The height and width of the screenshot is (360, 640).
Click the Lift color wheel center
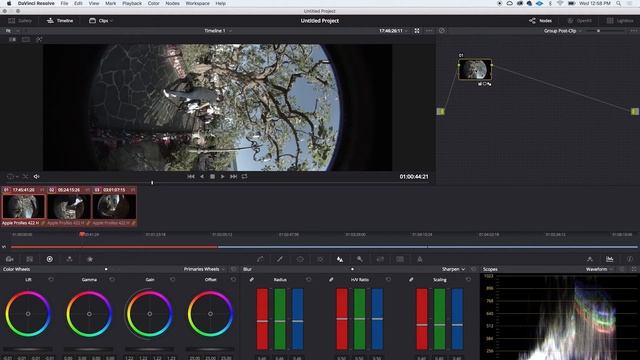tap(28, 314)
